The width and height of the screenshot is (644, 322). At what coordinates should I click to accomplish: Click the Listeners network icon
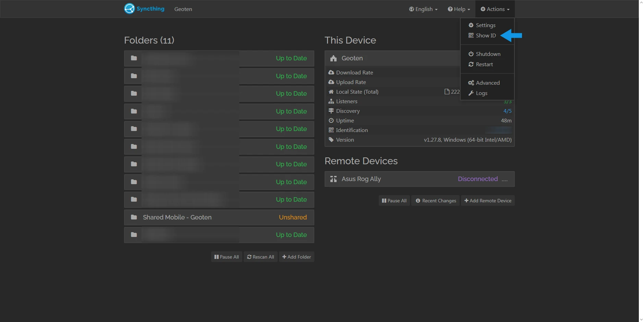(331, 101)
